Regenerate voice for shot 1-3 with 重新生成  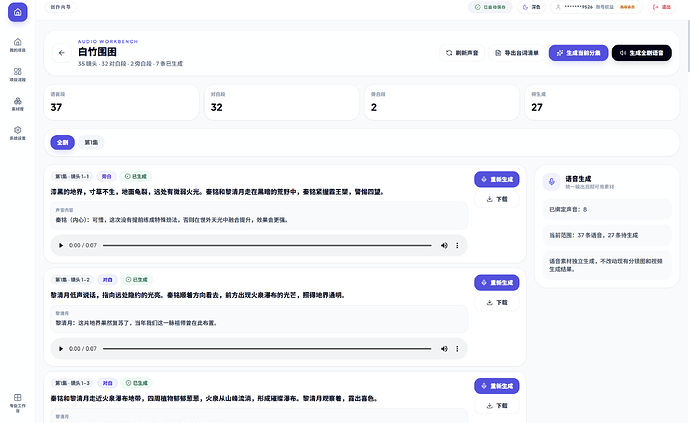pos(496,386)
